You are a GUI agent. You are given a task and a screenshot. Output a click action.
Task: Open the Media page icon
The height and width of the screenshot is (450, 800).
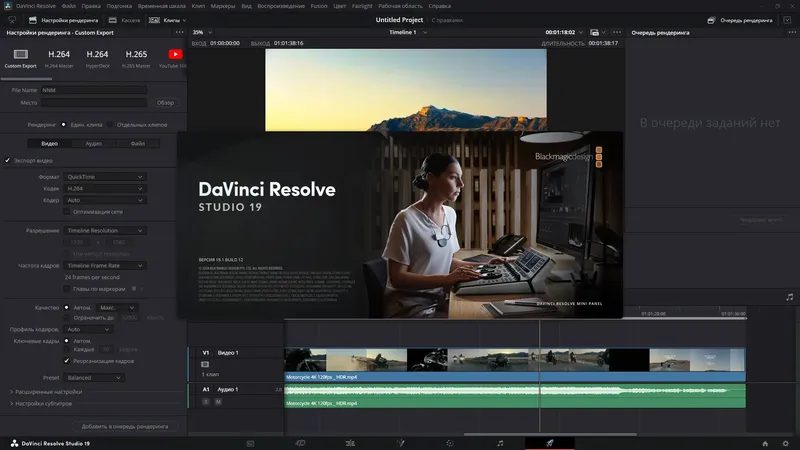250,443
